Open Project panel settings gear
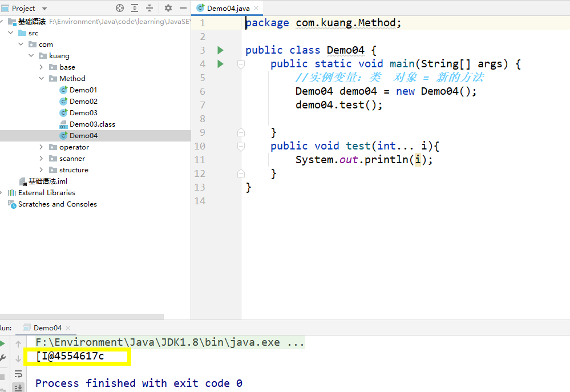The width and height of the screenshot is (570, 392). click(x=168, y=8)
